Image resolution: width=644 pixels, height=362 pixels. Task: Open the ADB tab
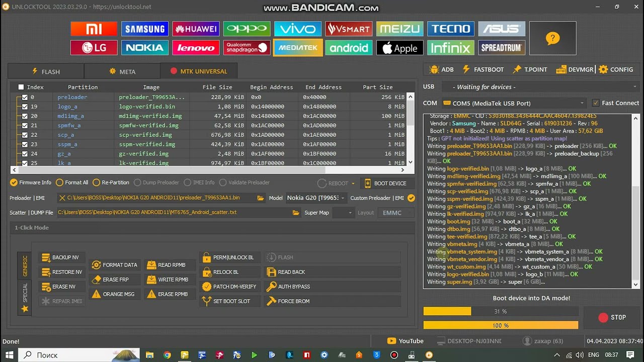(x=442, y=69)
